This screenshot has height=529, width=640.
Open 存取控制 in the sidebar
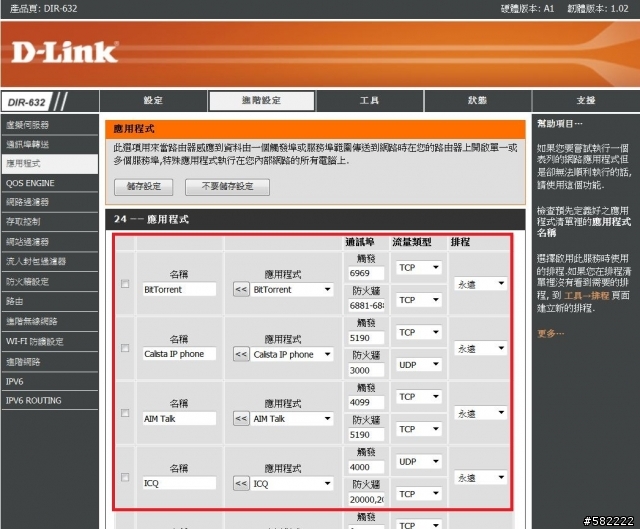tap(50, 222)
